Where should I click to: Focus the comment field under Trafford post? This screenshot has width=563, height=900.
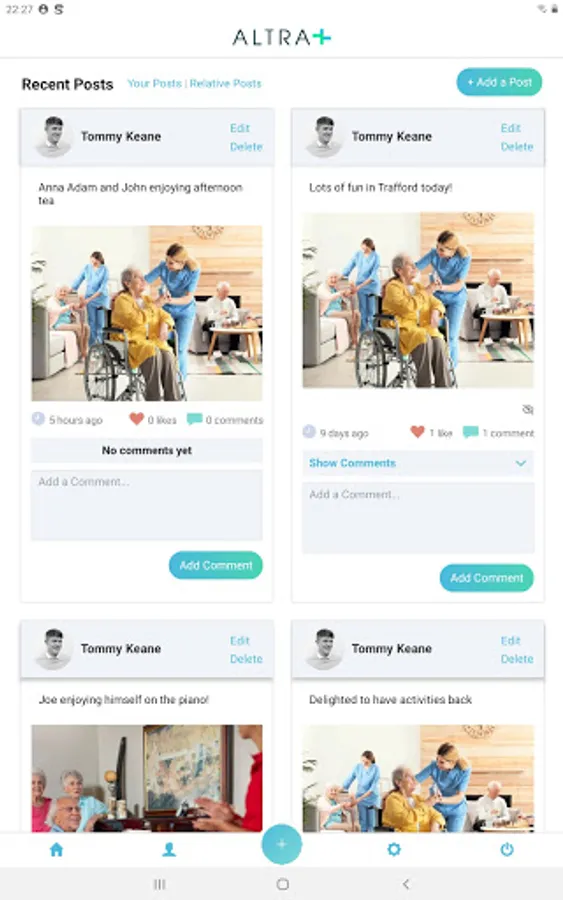(x=418, y=518)
